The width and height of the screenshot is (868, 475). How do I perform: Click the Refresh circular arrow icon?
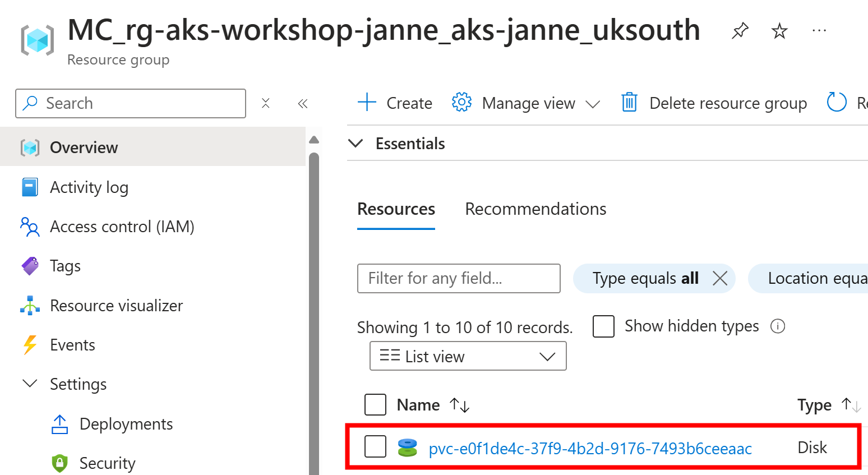click(x=837, y=103)
